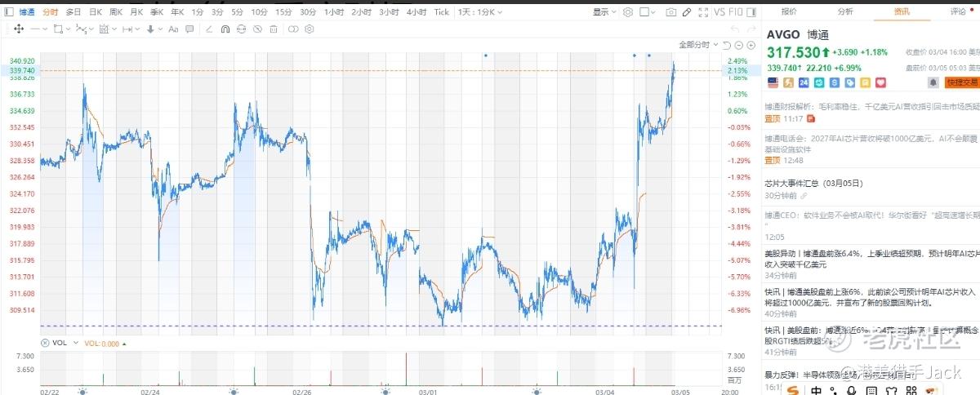Click the US flag market icon
980x395 pixels.
pos(773,82)
